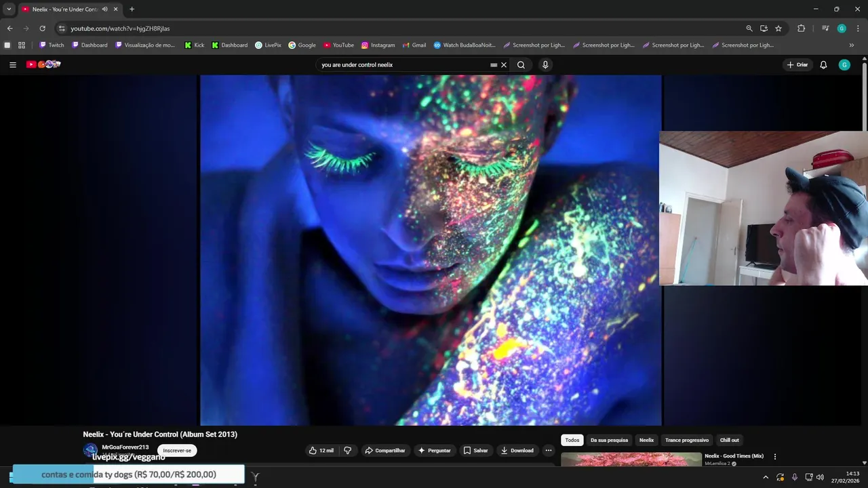Download the video
The height and width of the screenshot is (488, 868).
point(517,450)
